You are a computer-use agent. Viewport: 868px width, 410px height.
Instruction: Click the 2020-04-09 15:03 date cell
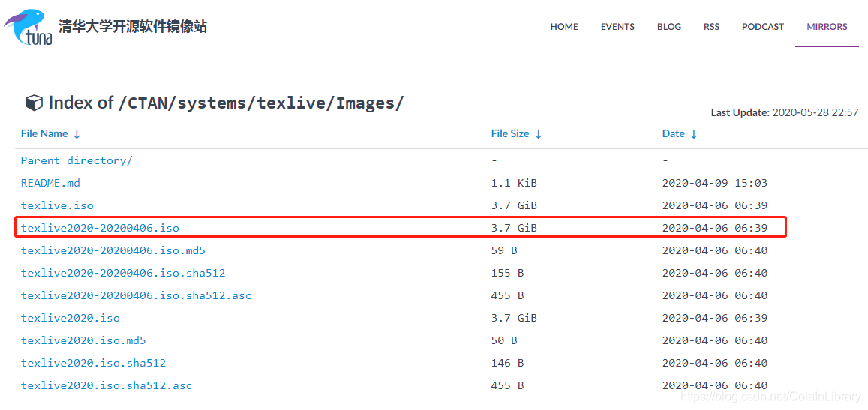tap(715, 183)
